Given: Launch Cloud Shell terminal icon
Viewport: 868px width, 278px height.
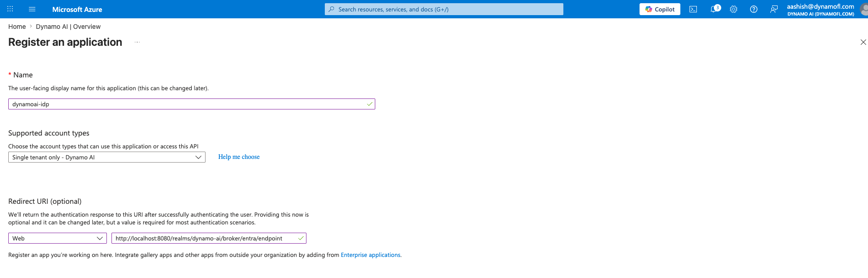Looking at the screenshot, I should [693, 9].
